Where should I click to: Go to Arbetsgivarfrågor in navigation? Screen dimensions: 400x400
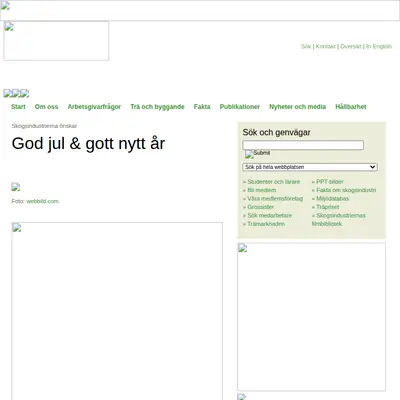click(94, 107)
